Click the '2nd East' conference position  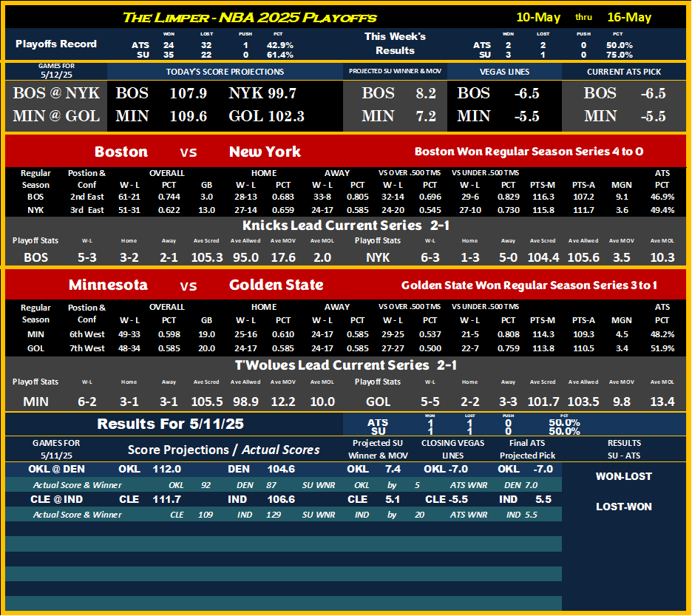click(87, 197)
